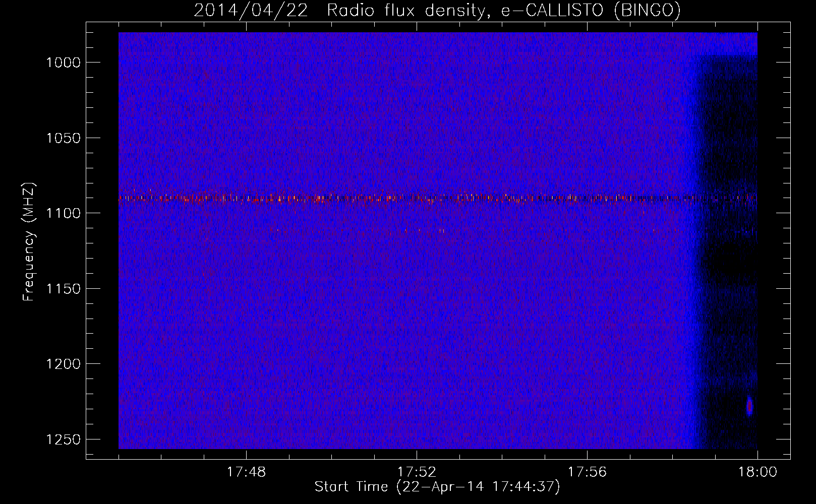Click the red burst spot near 1230 MHz
The height and width of the screenshot is (504, 816).
pos(749,406)
